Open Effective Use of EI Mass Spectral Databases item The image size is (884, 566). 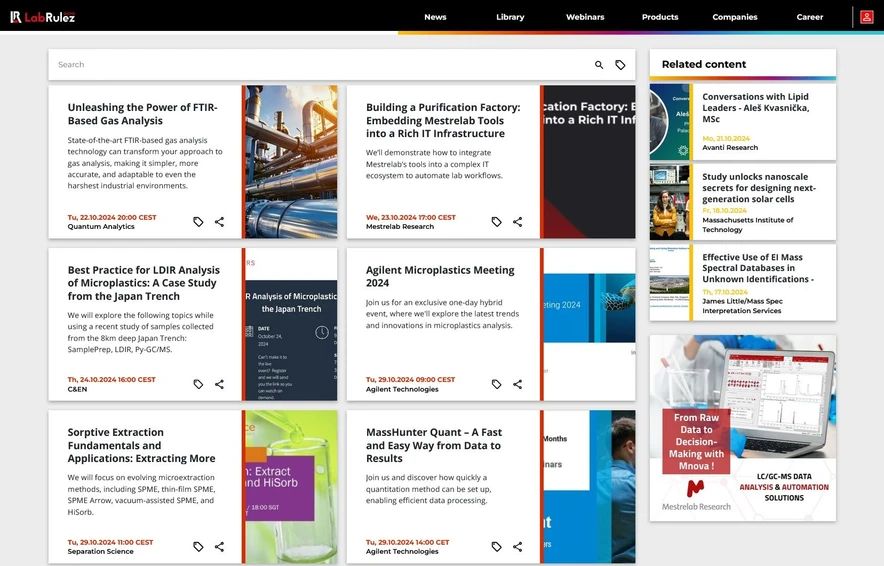point(758,268)
